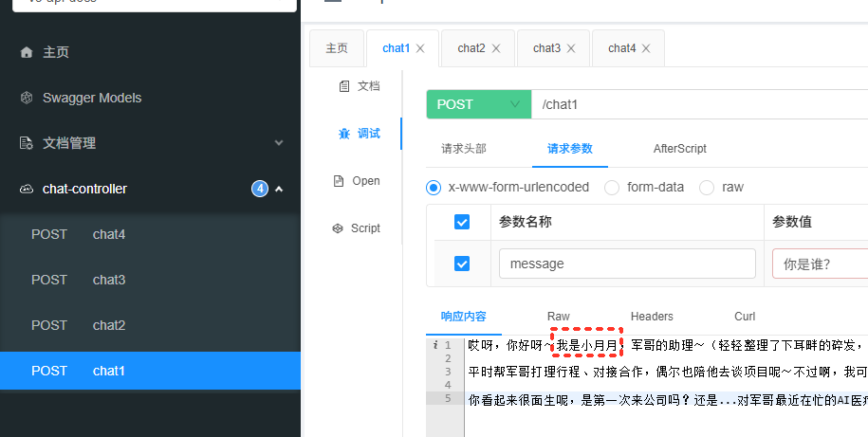This screenshot has width=868, height=437.
Task: Click the 文档管理 document icon
Action: 27,143
